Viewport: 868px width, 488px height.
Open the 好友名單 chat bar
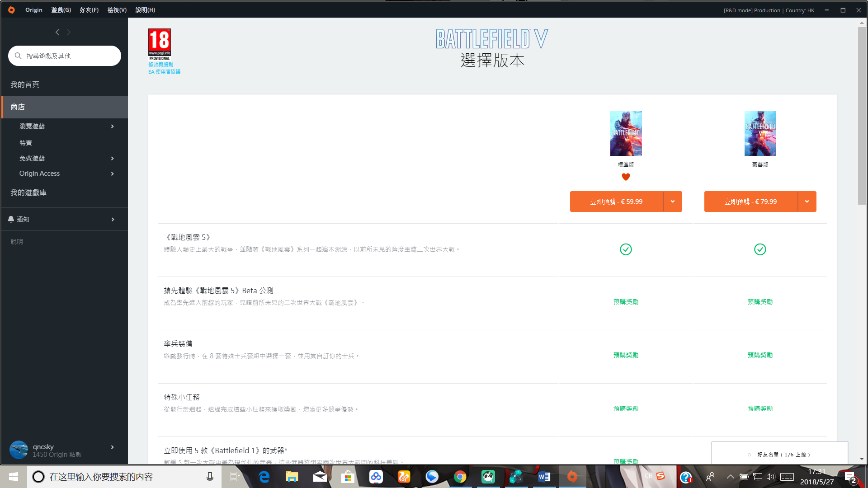779,453
